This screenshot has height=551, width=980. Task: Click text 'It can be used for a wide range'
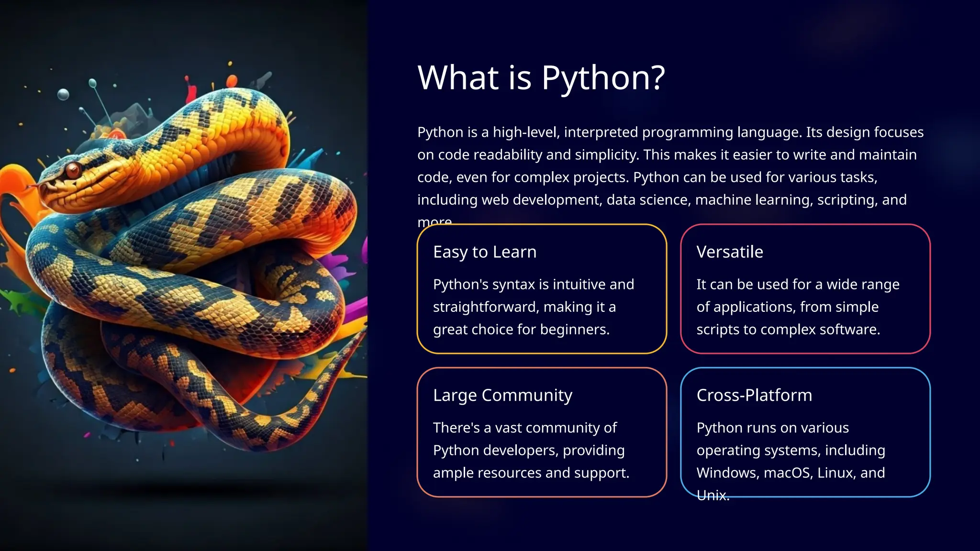[x=798, y=285]
